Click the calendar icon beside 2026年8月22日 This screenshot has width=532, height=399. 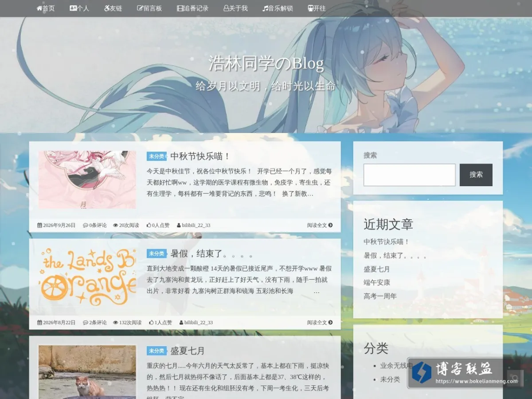pyautogui.click(x=39, y=322)
